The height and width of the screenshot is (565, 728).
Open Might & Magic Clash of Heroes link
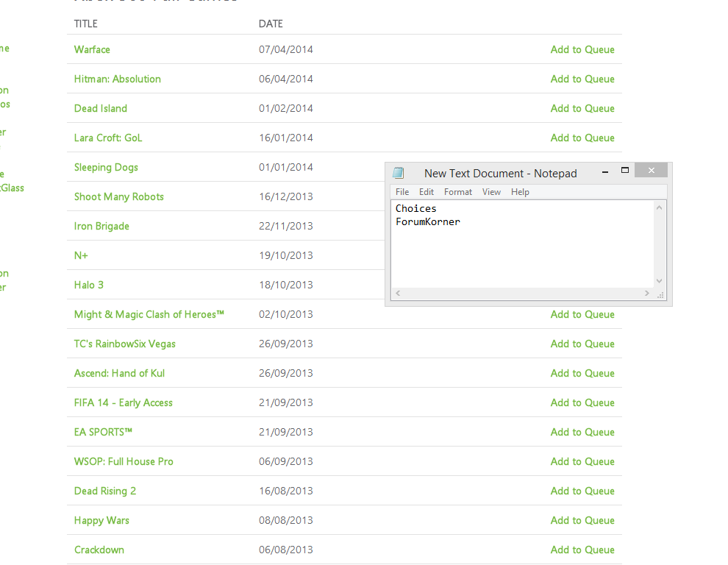(x=149, y=314)
